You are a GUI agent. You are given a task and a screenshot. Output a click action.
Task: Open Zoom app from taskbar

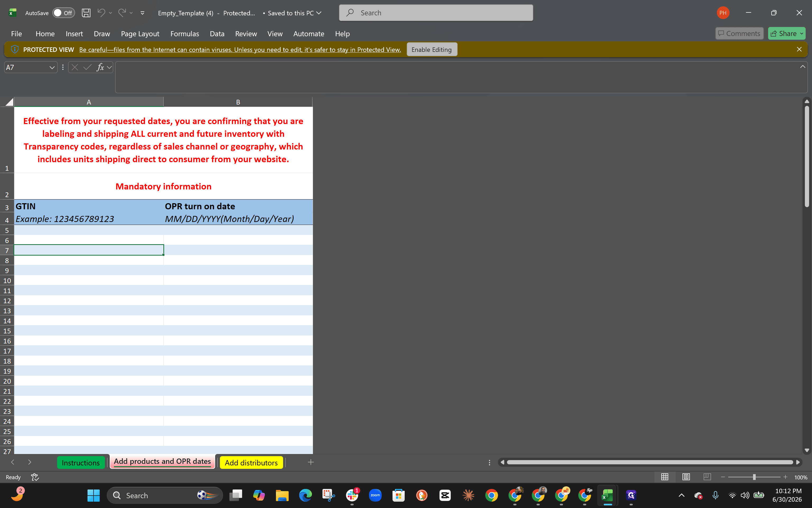pyautogui.click(x=375, y=495)
